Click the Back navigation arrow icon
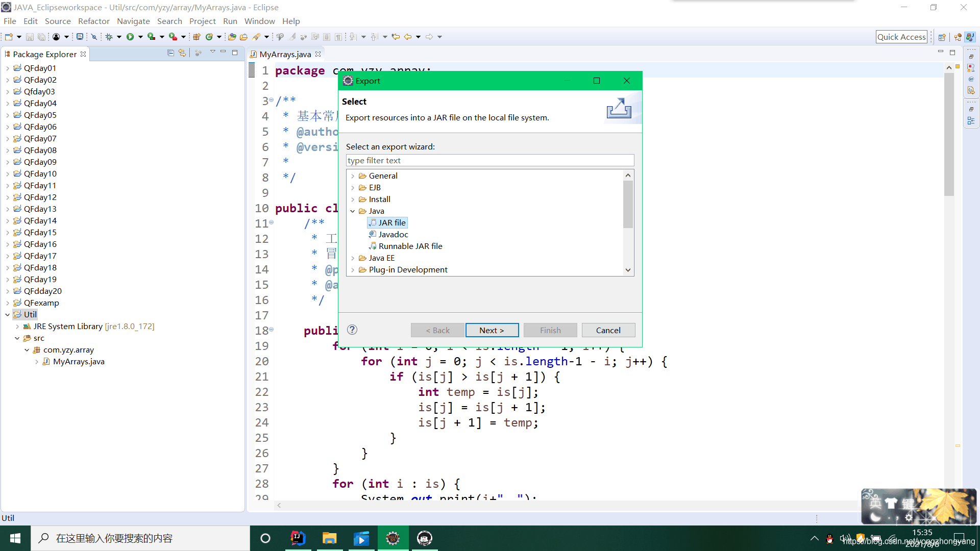The image size is (980, 551). 408,37
